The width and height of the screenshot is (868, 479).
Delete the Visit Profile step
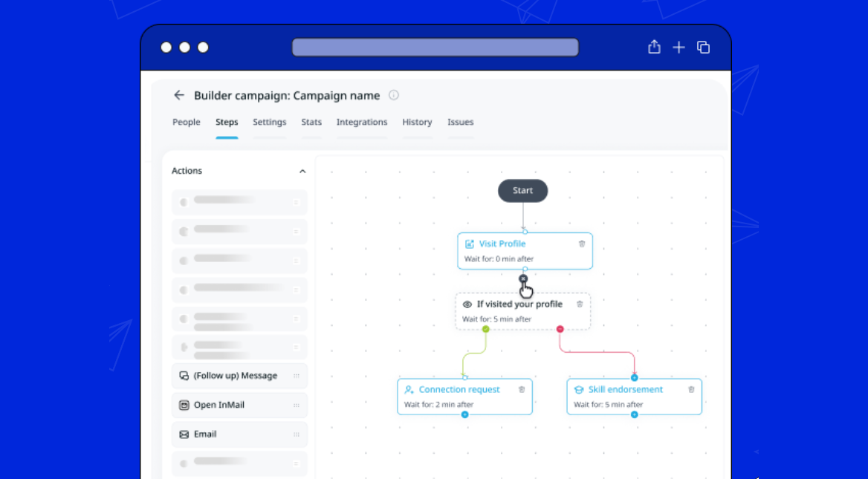click(x=582, y=244)
